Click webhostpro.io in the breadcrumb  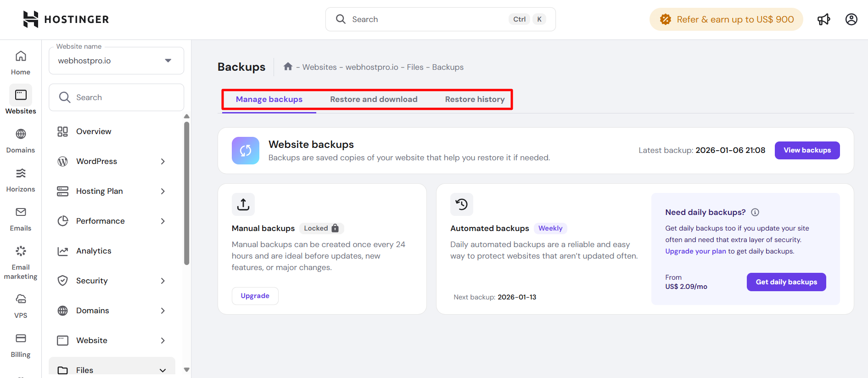coord(372,67)
